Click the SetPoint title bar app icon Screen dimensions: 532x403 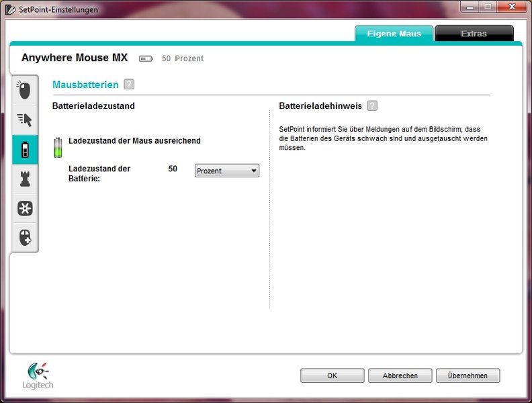pos(10,9)
